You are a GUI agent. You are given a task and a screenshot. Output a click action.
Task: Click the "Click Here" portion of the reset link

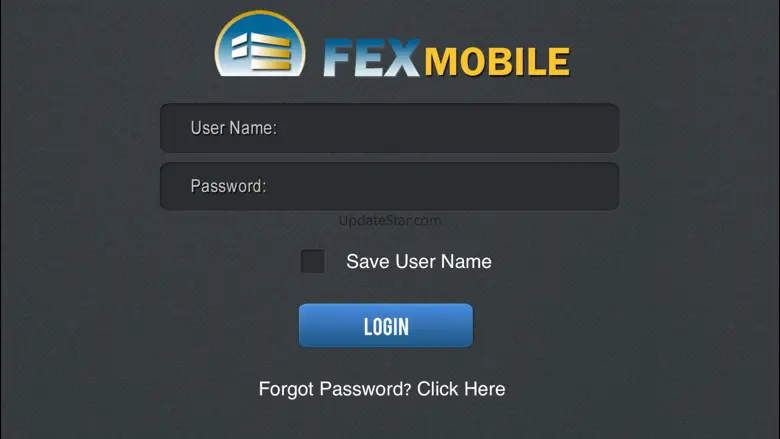461,389
